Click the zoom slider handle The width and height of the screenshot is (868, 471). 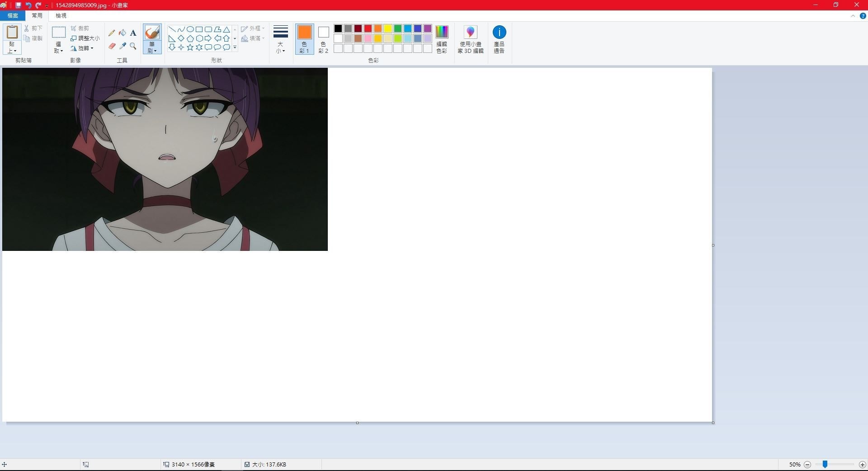825,464
